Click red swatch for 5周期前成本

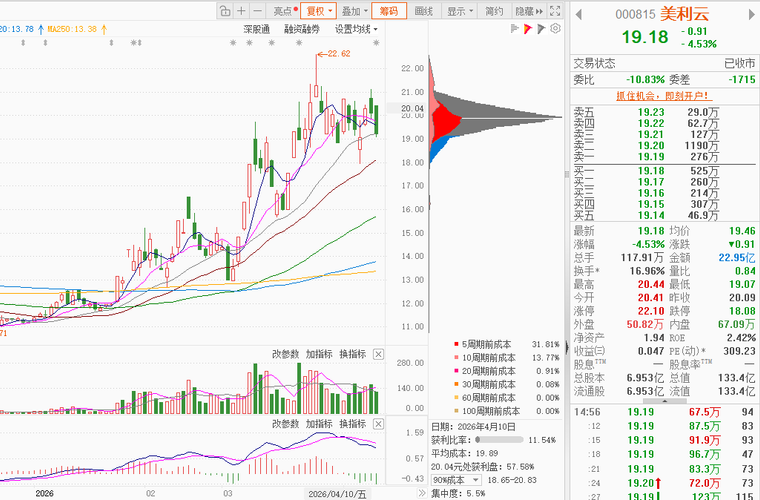tap(456, 344)
